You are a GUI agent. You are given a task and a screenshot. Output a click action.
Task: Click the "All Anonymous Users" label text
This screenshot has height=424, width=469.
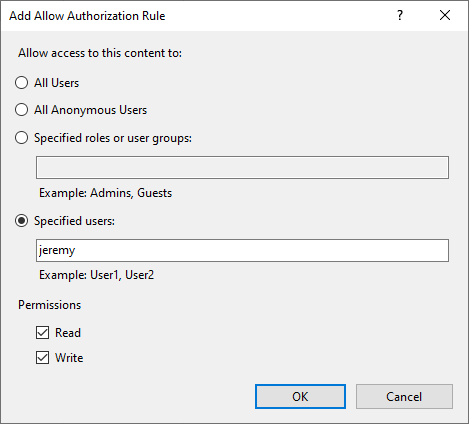tap(90, 110)
